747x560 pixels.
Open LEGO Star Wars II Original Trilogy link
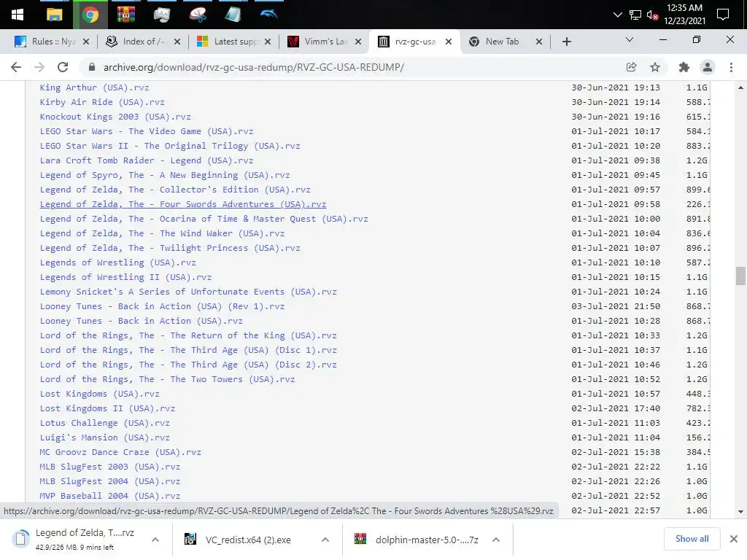[170, 146]
